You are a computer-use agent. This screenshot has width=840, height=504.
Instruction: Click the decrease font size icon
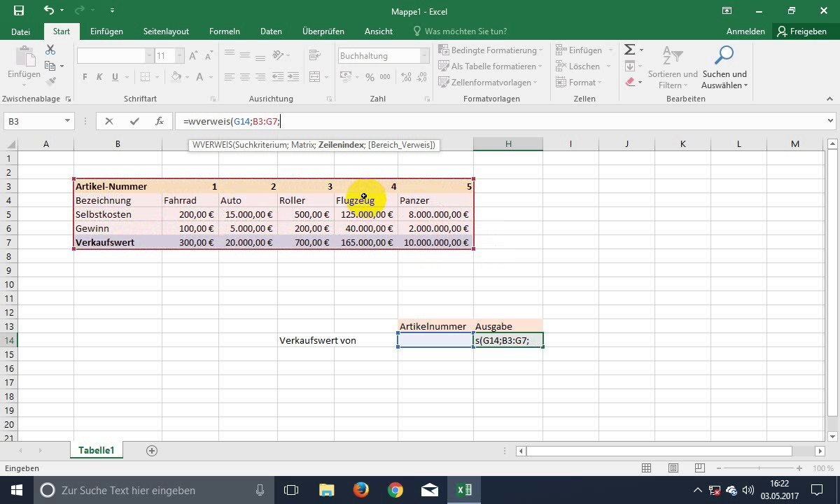(208, 56)
